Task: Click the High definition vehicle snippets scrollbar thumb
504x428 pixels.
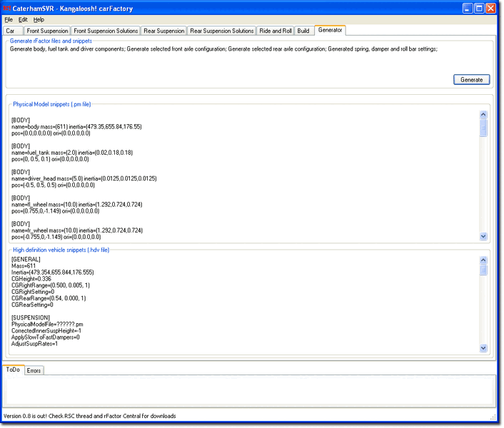Action: 483,270
